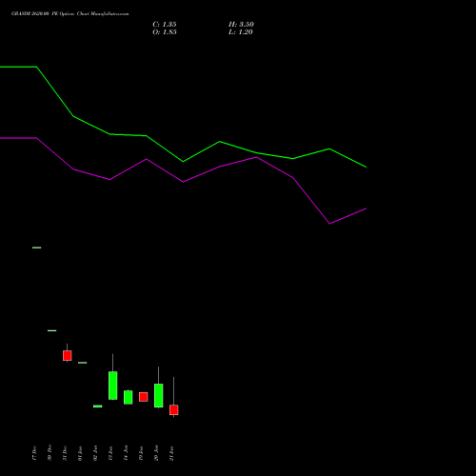Select the high value 'H: 3.50'
476x476 pixels.
click(241, 25)
